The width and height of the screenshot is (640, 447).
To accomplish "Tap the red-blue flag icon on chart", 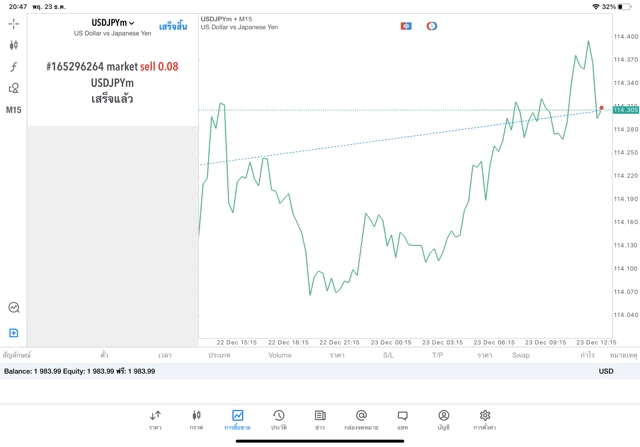I will (x=406, y=26).
